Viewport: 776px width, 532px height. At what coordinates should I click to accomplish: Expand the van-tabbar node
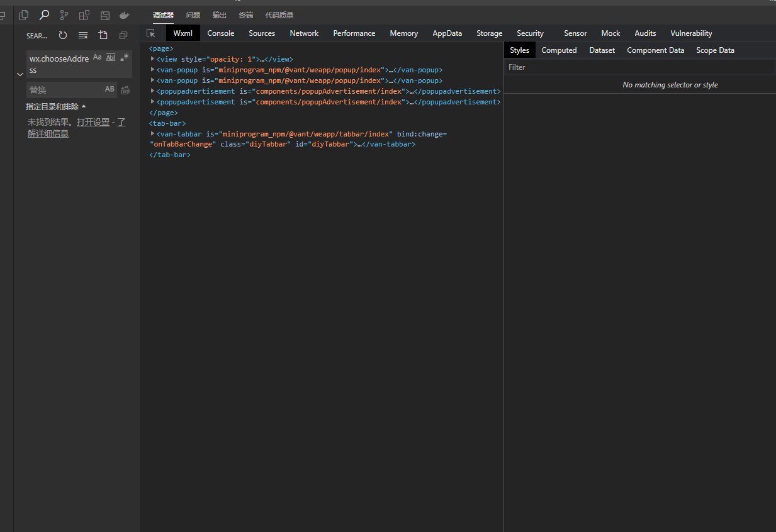click(x=153, y=133)
